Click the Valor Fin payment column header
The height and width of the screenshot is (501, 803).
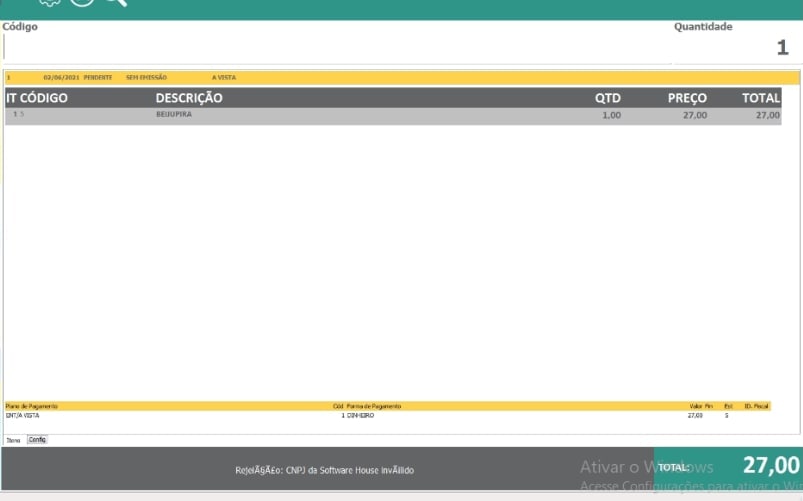(700, 406)
